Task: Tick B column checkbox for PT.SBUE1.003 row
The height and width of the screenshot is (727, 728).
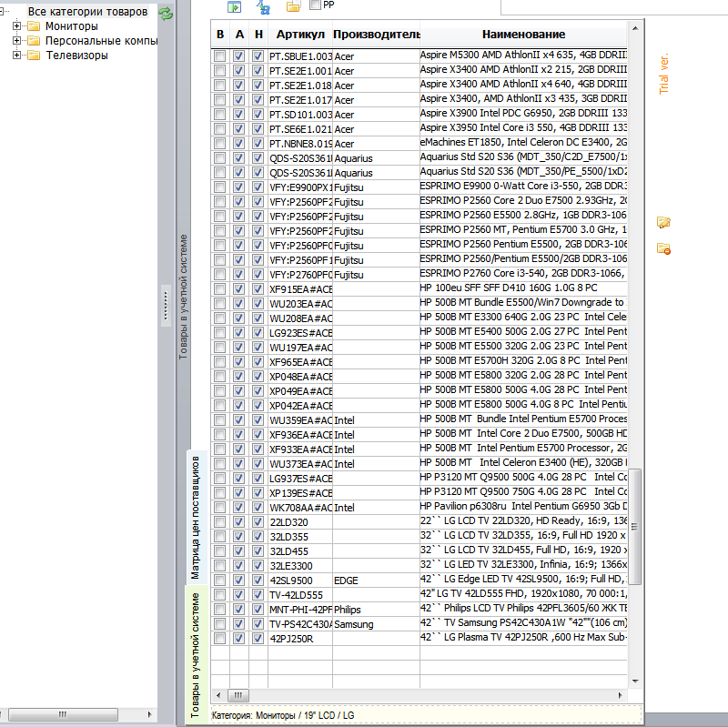Action: [219, 56]
